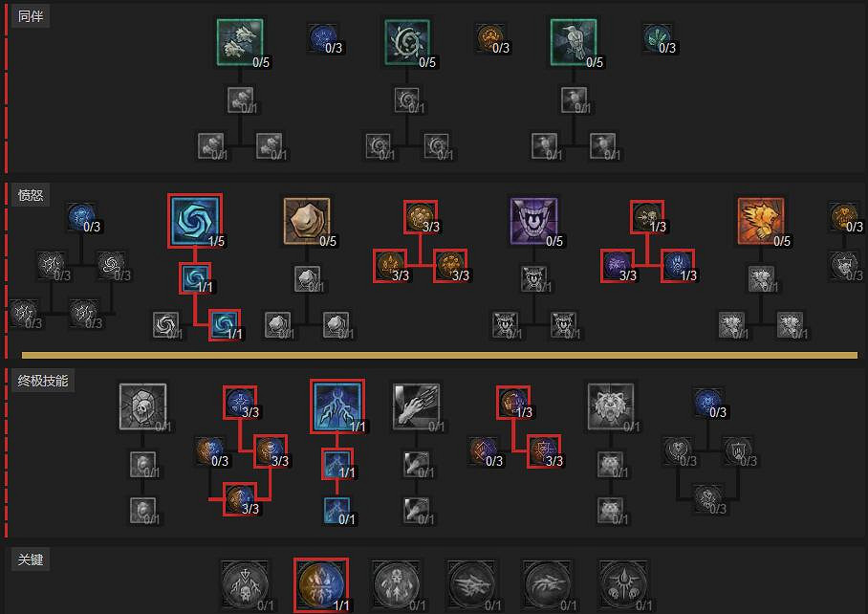Screen dimensions: 868x614
Task: Select the poison creeper vine skill icon
Action: pos(407,42)
